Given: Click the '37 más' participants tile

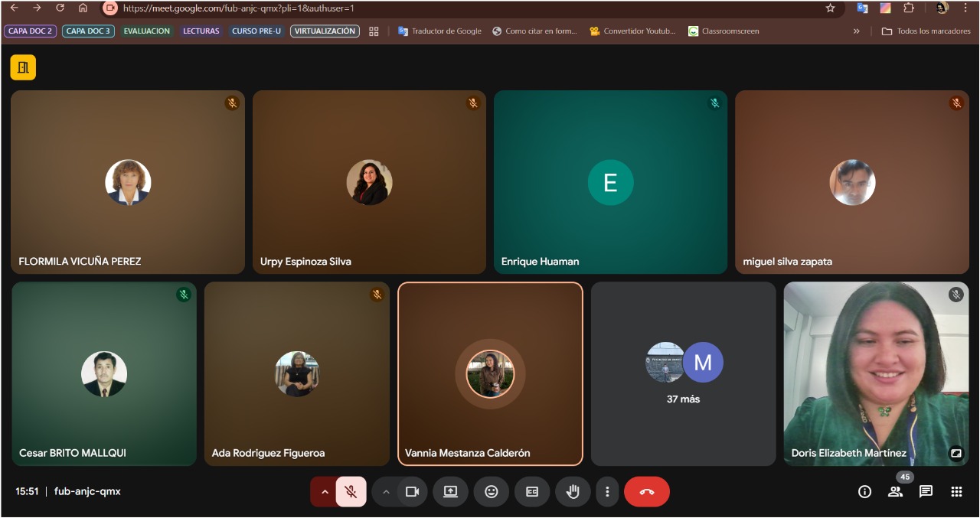Looking at the screenshot, I should click(x=684, y=373).
